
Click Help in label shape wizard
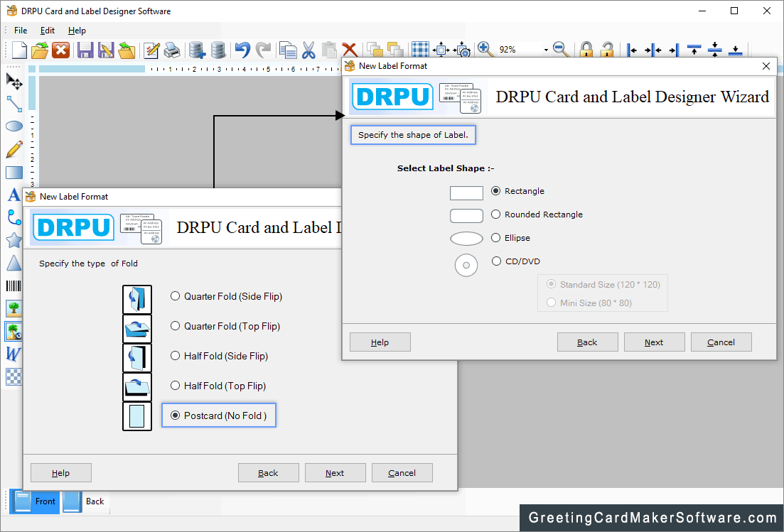tap(380, 342)
